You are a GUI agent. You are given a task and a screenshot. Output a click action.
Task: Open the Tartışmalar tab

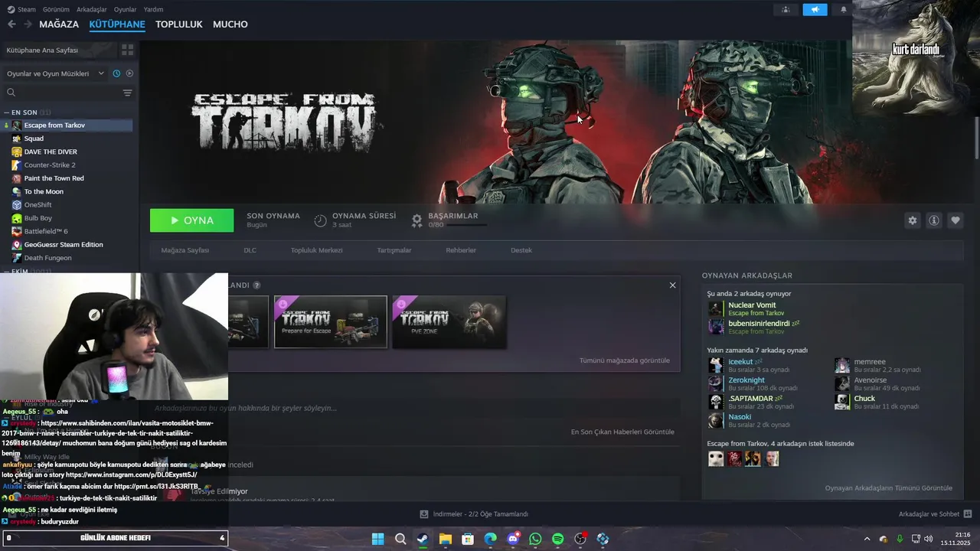(394, 250)
